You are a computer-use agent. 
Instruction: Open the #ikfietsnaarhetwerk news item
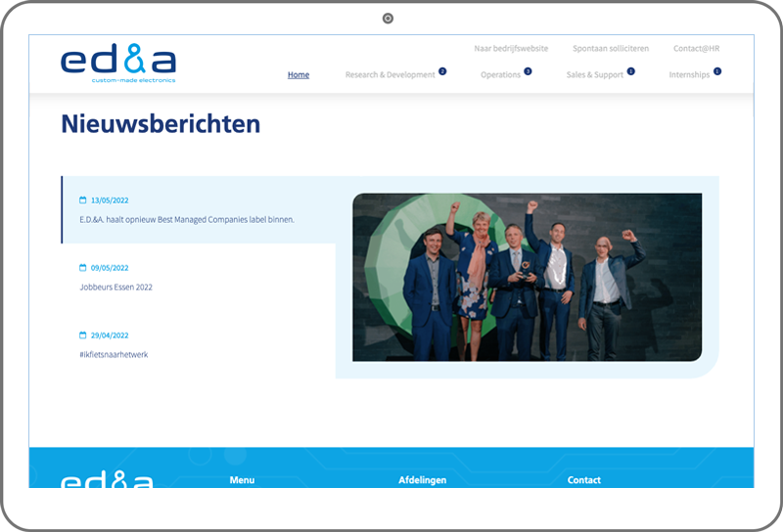(114, 354)
